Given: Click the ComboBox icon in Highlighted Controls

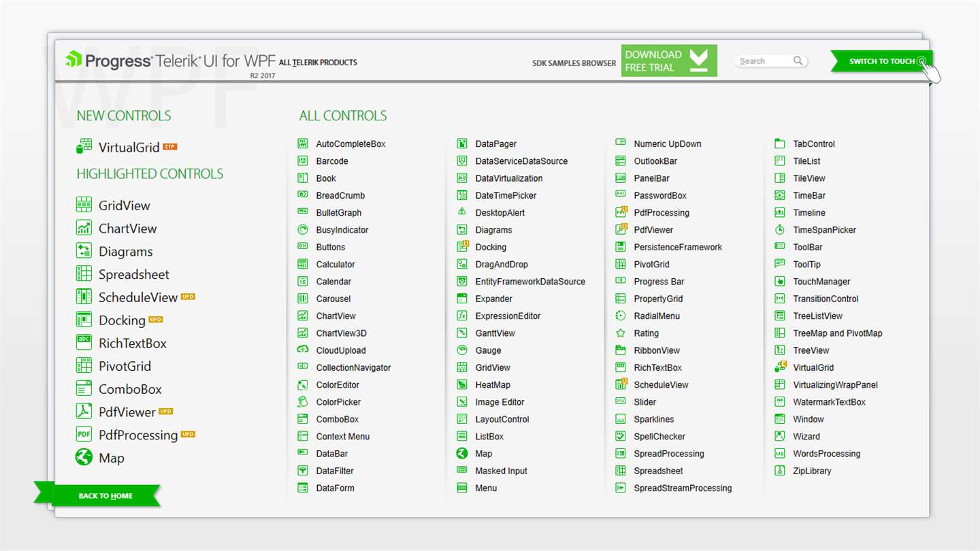Looking at the screenshot, I should pyautogui.click(x=84, y=389).
